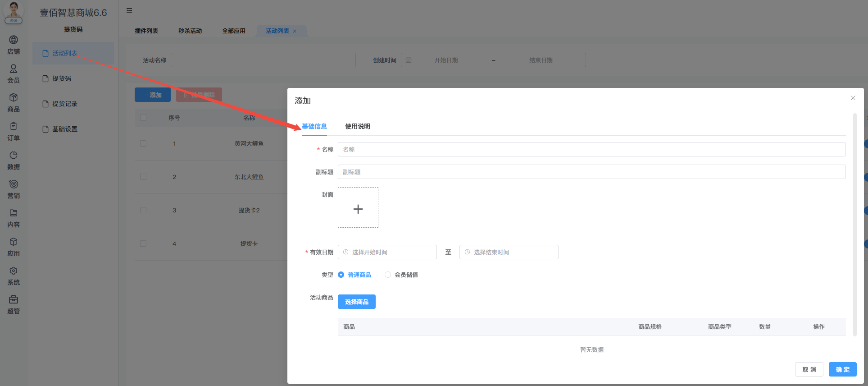The height and width of the screenshot is (386, 868).
Task: Click the user avatar at top left
Action: click(14, 11)
